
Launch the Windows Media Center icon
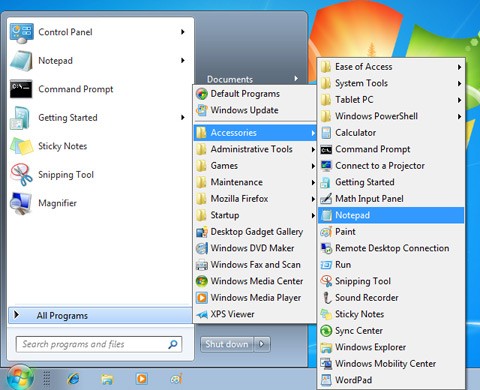(202, 281)
